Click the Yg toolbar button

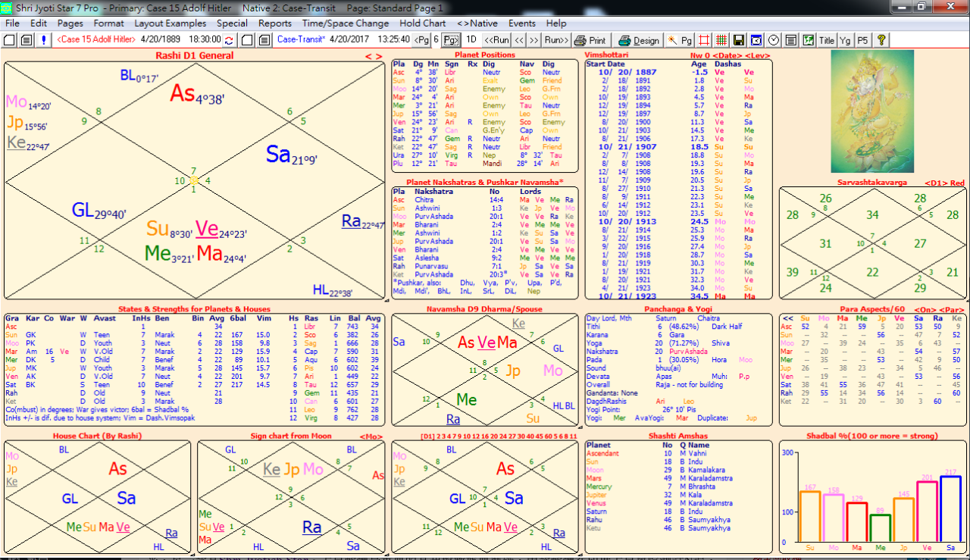coord(845,39)
